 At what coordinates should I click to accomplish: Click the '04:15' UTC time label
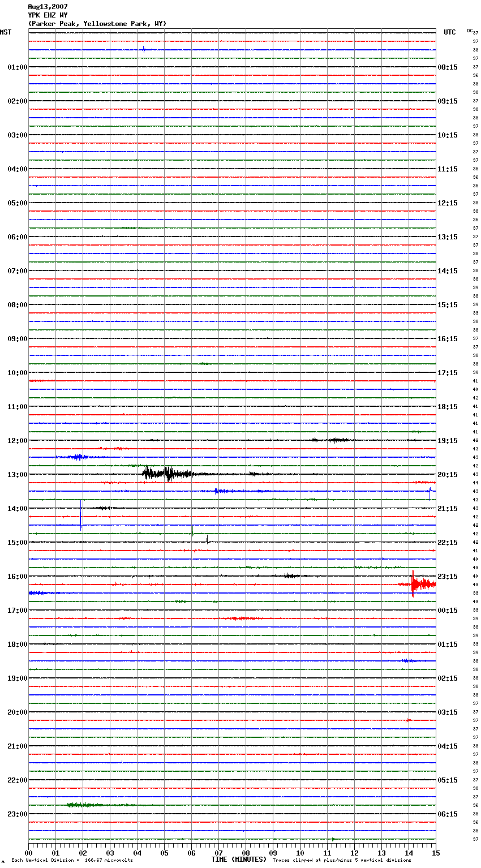coord(448,746)
